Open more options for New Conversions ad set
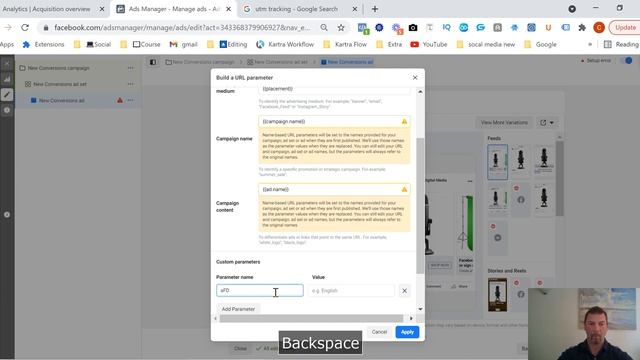This screenshot has height=360, width=640. click(x=131, y=84)
